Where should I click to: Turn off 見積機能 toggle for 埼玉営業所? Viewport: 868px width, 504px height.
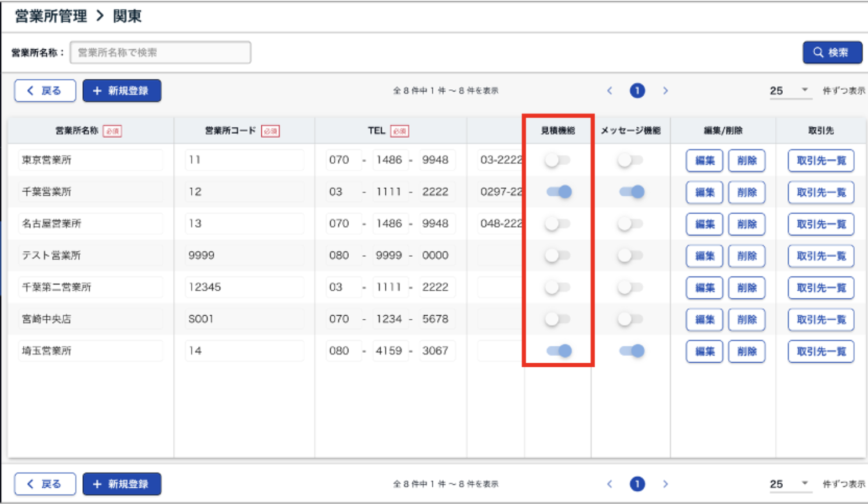click(559, 350)
